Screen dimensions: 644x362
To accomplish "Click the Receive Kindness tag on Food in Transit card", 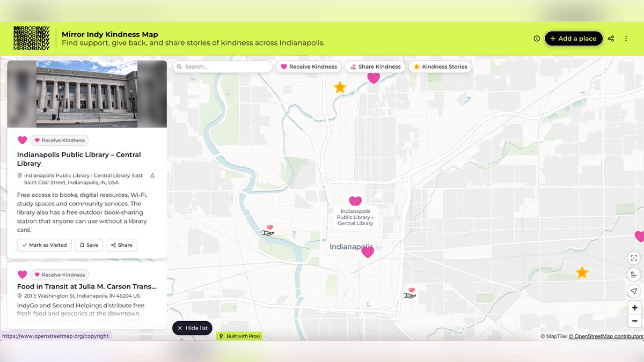I will (60, 275).
